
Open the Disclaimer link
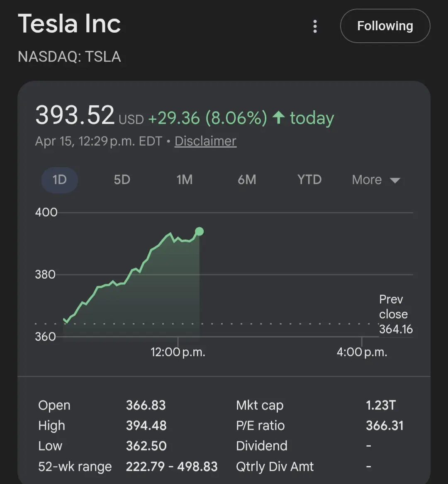[205, 141]
